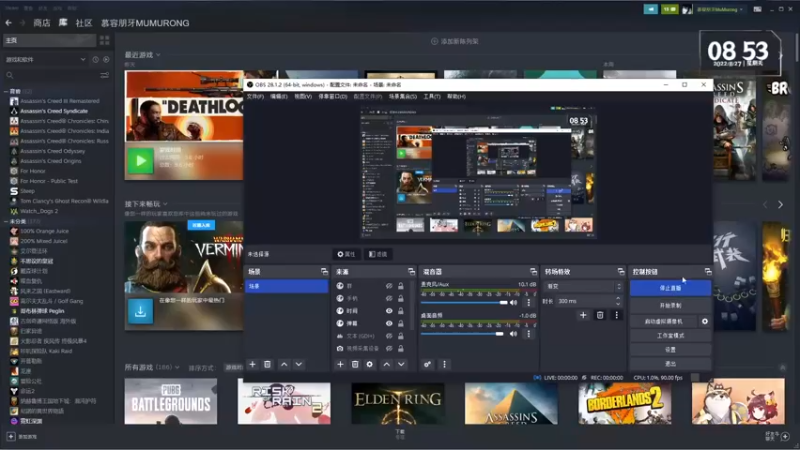Screen dimensions: 800x450
Task: Open 桌面音频 channel three-dot options
Action: pos(529,334)
